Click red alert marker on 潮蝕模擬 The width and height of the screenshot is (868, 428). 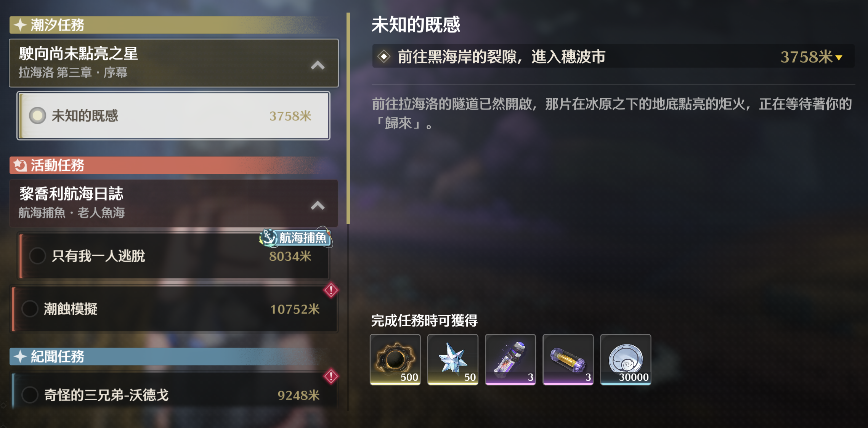coord(331,290)
